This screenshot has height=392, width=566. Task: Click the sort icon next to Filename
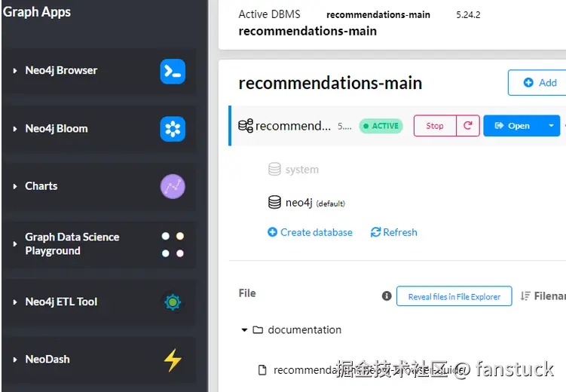coord(525,296)
